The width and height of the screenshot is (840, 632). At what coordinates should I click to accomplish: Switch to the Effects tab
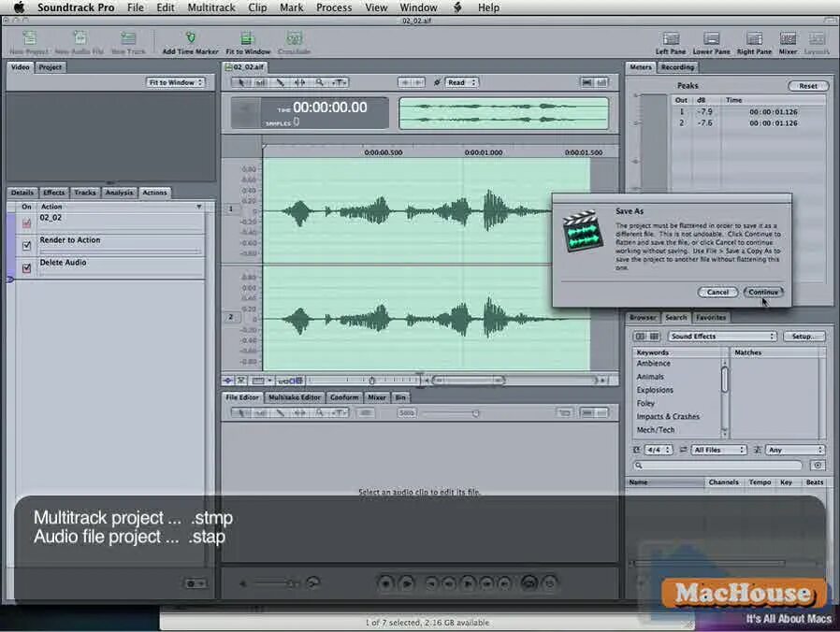pos(53,193)
